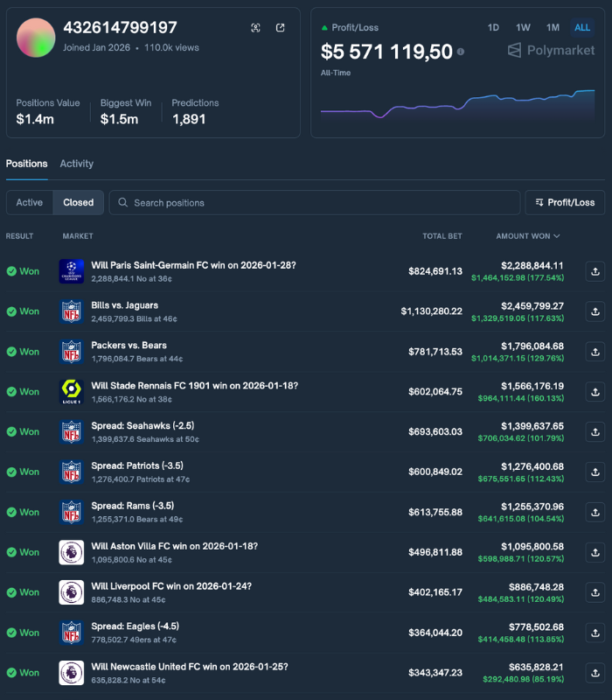Click the Premier League logo for Aston Villa
The height and width of the screenshot is (700, 612).
pyautogui.click(x=72, y=552)
